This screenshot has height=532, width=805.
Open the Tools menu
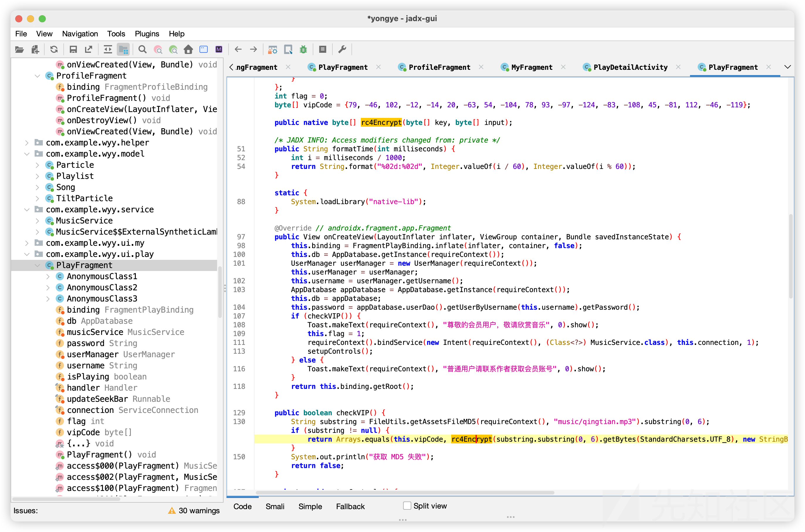(x=116, y=34)
